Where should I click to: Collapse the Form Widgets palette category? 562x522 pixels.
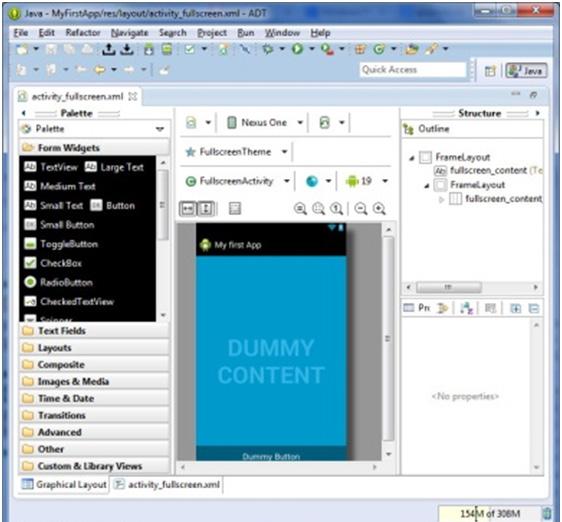pyautogui.click(x=94, y=148)
